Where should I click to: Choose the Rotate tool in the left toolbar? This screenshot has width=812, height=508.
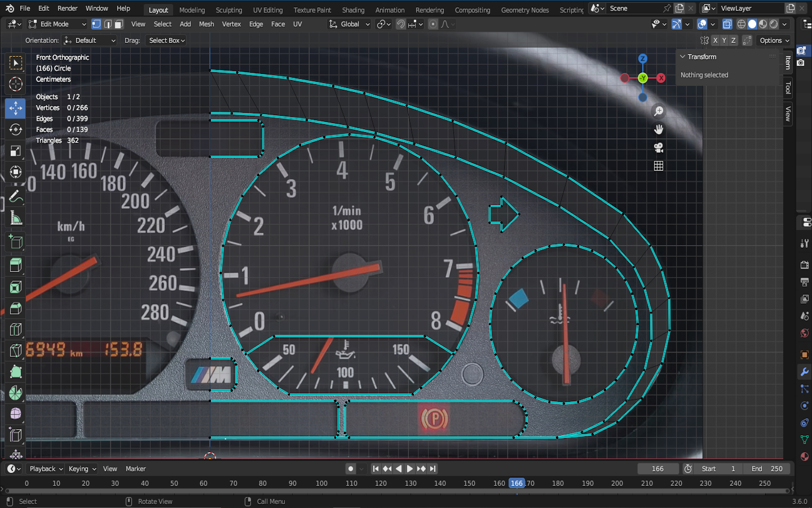pos(16,129)
